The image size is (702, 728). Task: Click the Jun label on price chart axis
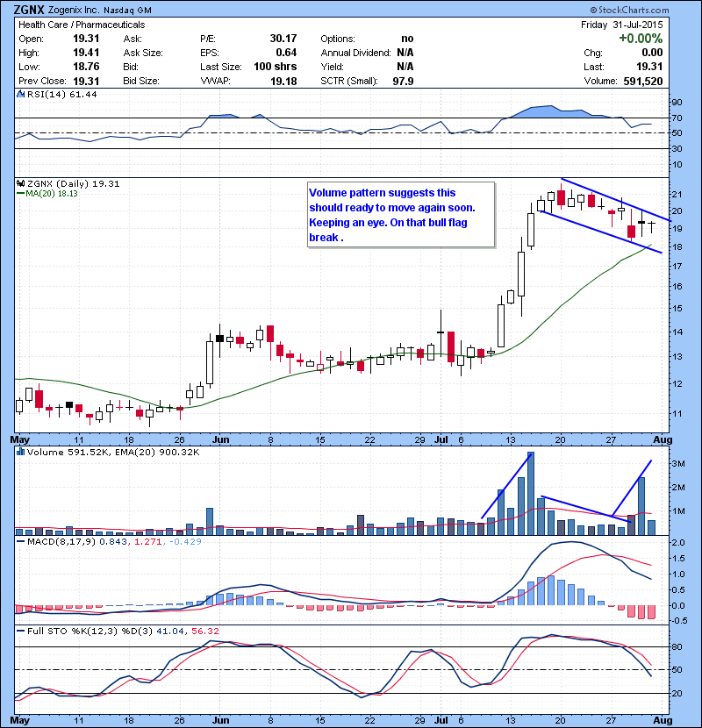220,439
